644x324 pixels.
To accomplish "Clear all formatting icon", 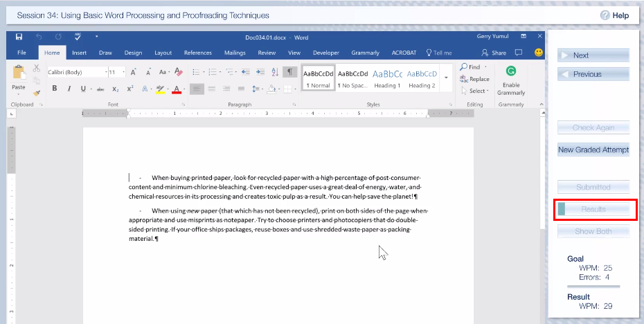I will point(178,72).
